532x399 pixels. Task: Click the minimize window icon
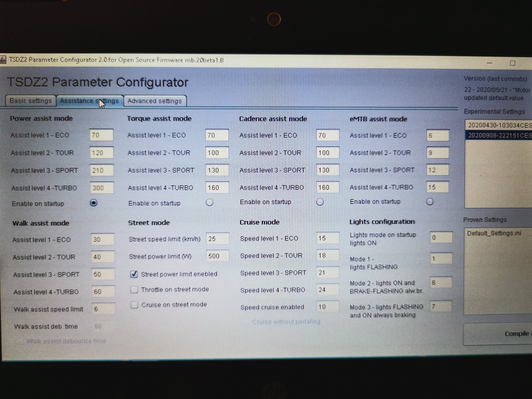(x=489, y=63)
